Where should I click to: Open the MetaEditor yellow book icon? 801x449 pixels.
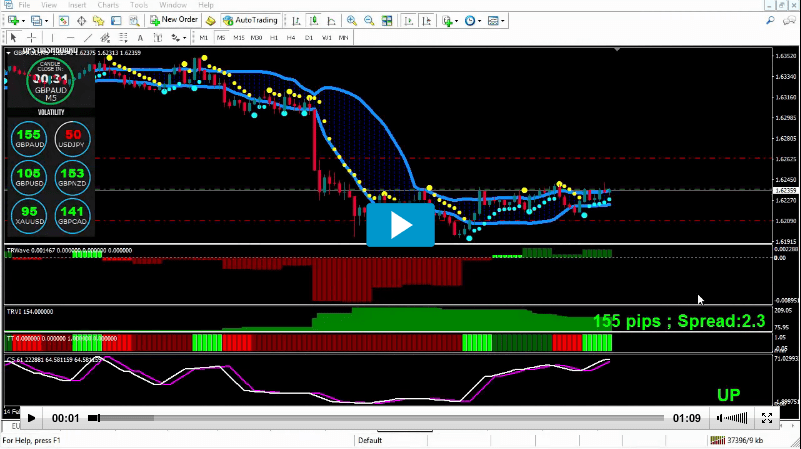coord(210,20)
